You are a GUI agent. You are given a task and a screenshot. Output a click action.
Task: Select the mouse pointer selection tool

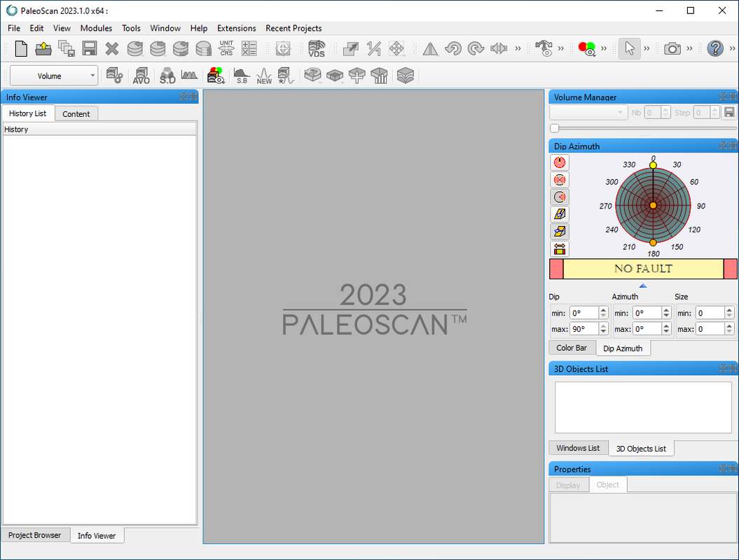pos(629,48)
